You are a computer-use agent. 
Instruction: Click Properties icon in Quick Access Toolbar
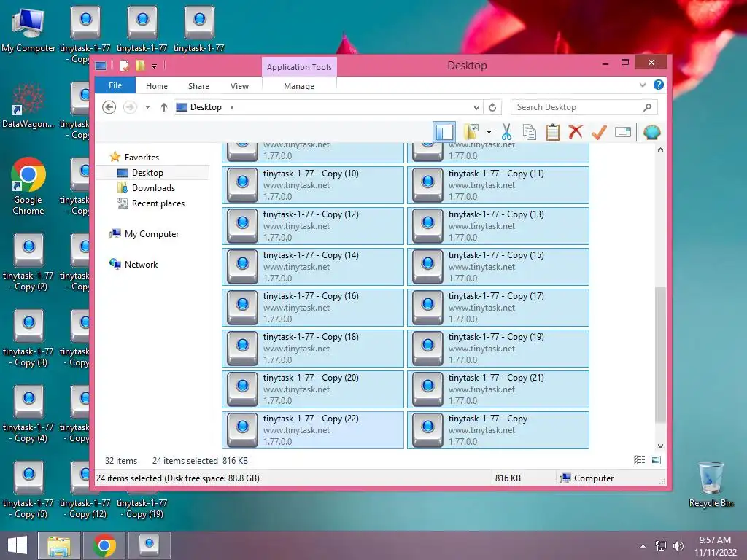124,65
